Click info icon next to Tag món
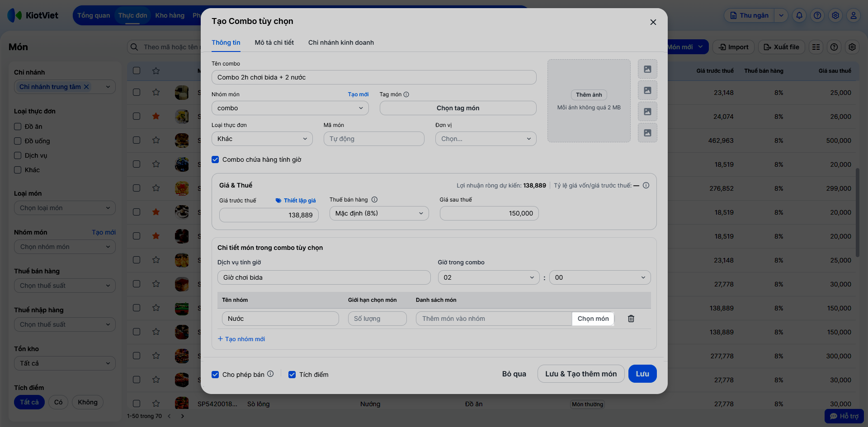Screen dimensions: 868x427 [406, 94]
